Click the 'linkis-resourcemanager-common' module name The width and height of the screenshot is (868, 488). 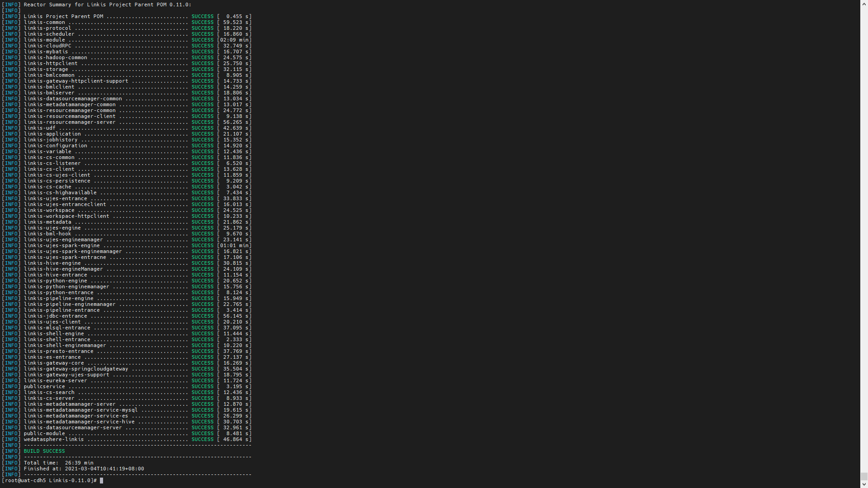(70, 110)
